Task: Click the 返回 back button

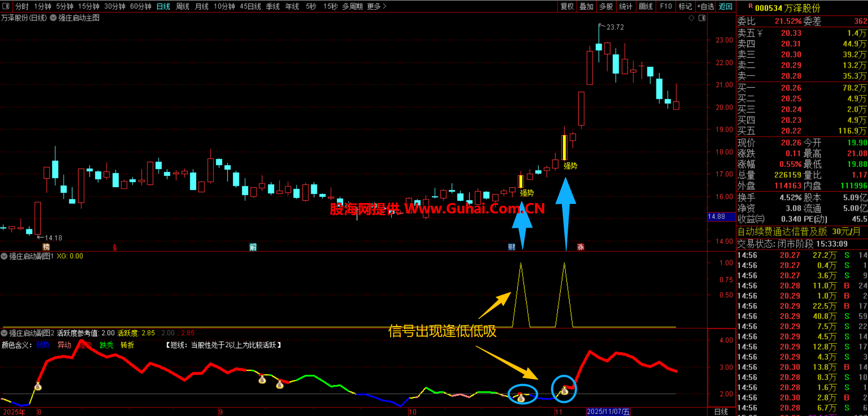Action: 726,6
